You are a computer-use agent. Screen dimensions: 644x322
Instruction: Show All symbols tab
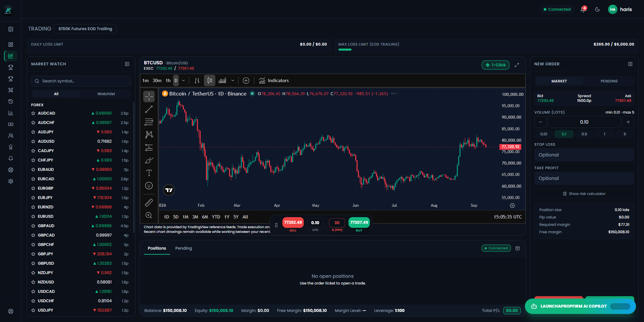(x=56, y=94)
